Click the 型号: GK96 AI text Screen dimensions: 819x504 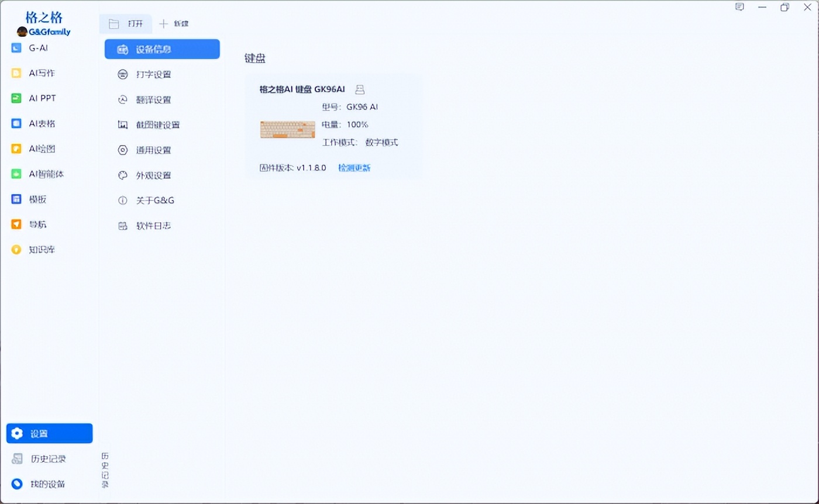[x=350, y=107]
